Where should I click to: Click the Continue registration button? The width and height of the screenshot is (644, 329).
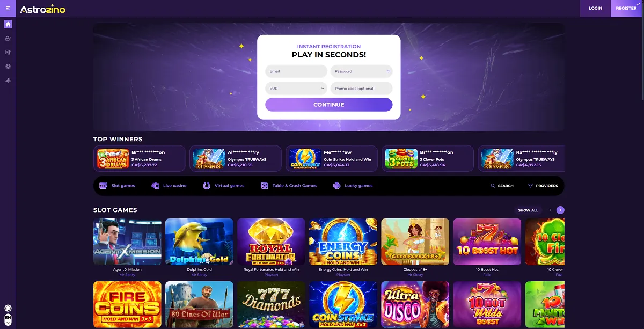point(329,105)
